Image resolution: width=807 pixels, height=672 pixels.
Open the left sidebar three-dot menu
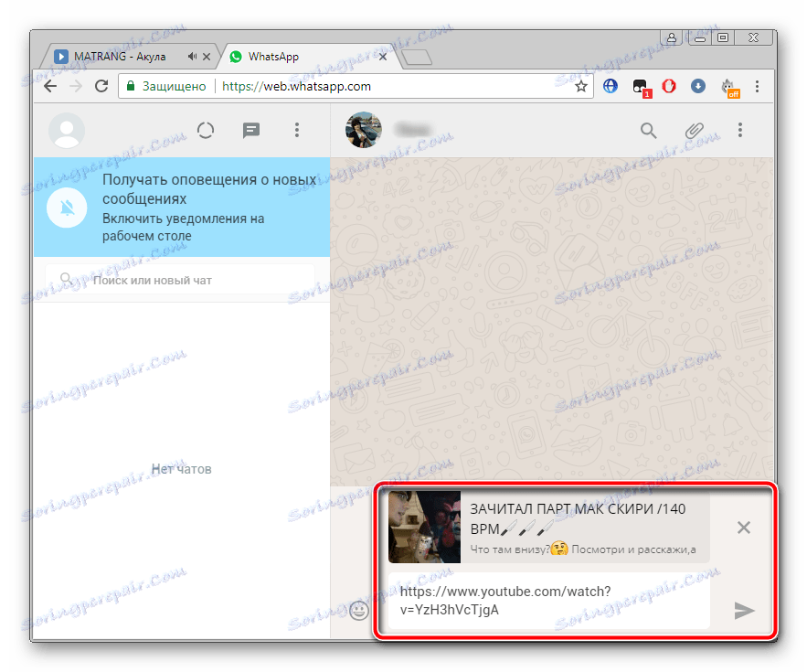[297, 130]
